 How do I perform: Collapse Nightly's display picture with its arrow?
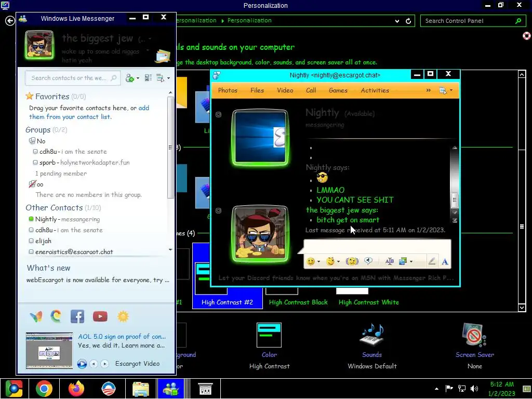[219, 114]
